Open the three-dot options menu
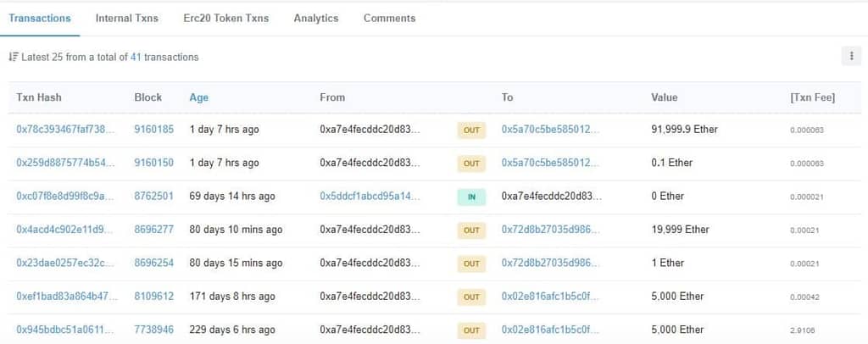The image size is (868, 344). point(851,56)
